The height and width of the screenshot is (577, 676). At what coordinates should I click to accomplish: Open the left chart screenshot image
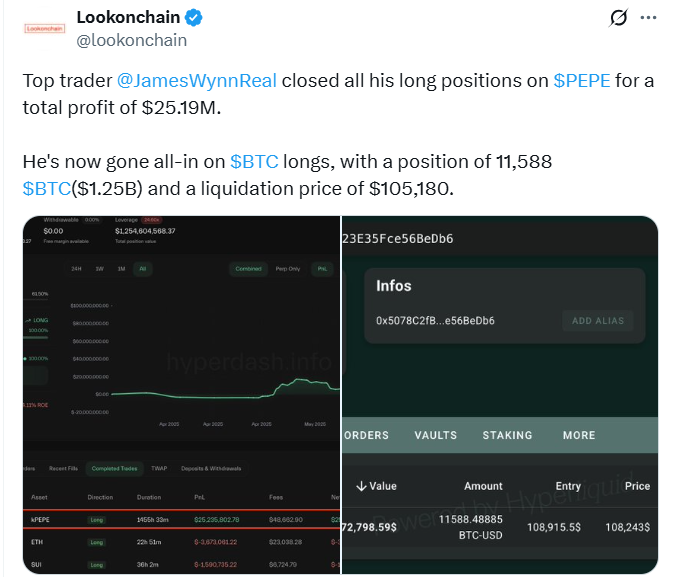tap(182, 395)
